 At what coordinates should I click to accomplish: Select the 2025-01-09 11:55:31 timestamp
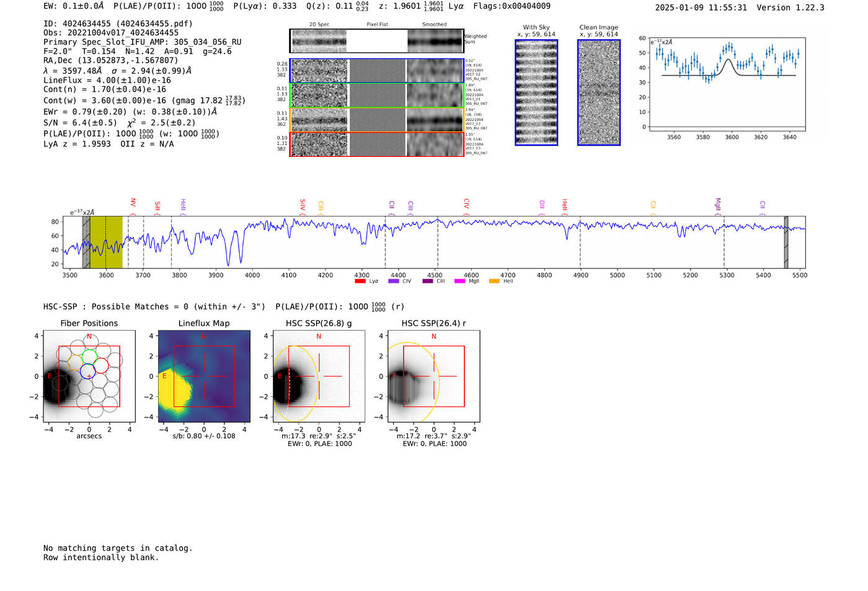(701, 7)
